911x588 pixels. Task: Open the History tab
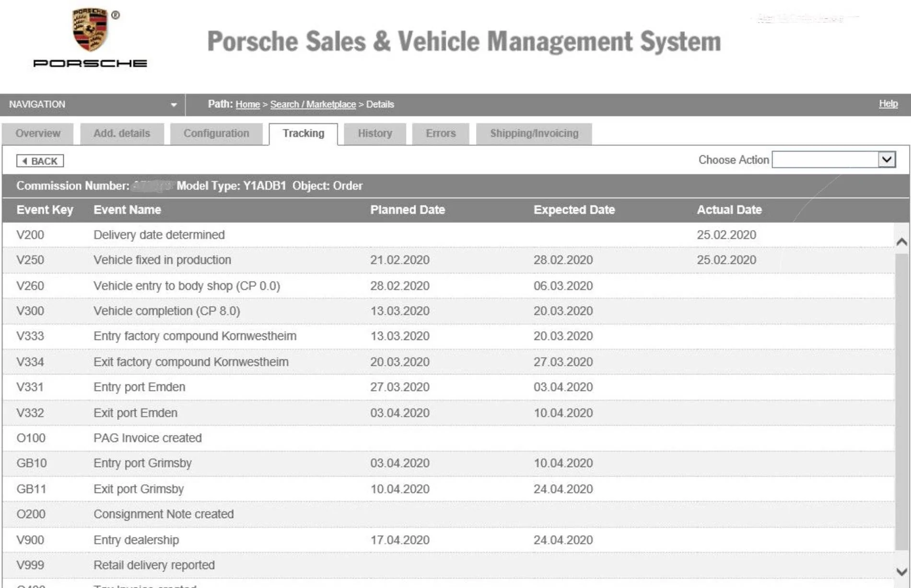(375, 134)
